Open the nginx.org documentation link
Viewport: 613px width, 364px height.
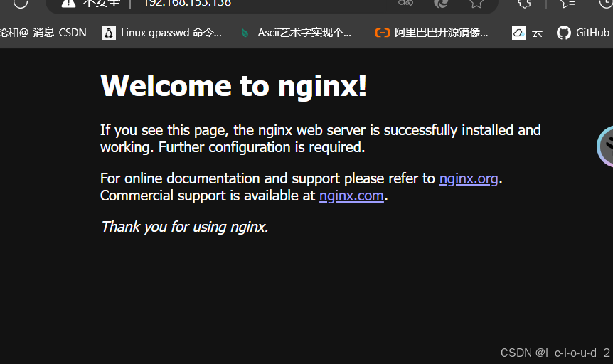click(x=469, y=178)
